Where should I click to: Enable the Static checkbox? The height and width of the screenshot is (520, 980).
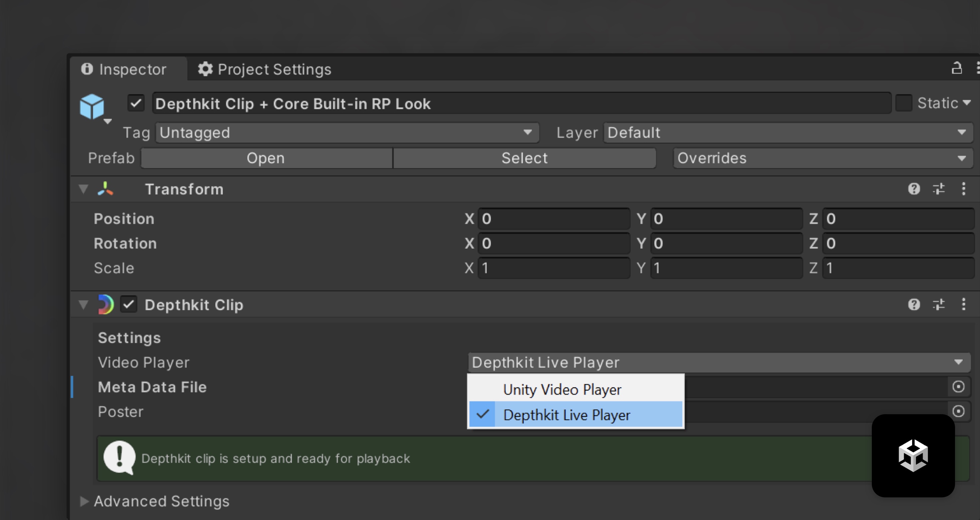[x=904, y=103]
